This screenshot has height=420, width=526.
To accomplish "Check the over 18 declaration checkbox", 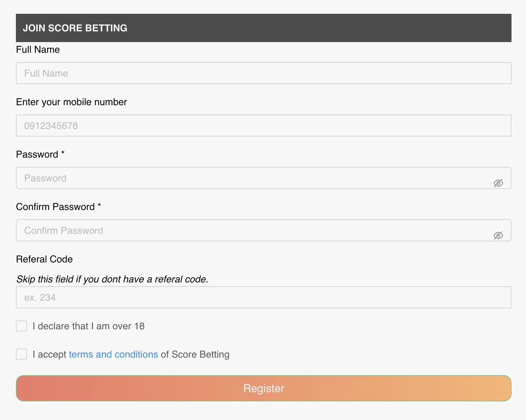I will [21, 326].
